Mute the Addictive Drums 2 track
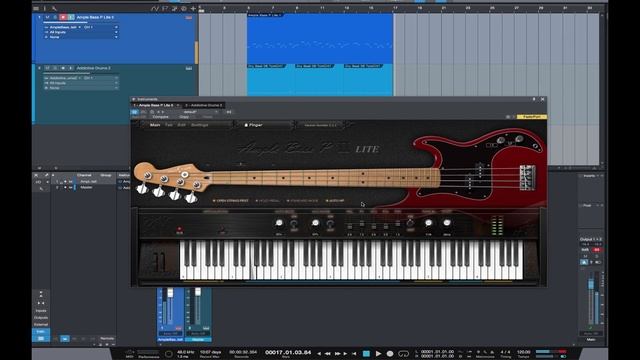 47,68
